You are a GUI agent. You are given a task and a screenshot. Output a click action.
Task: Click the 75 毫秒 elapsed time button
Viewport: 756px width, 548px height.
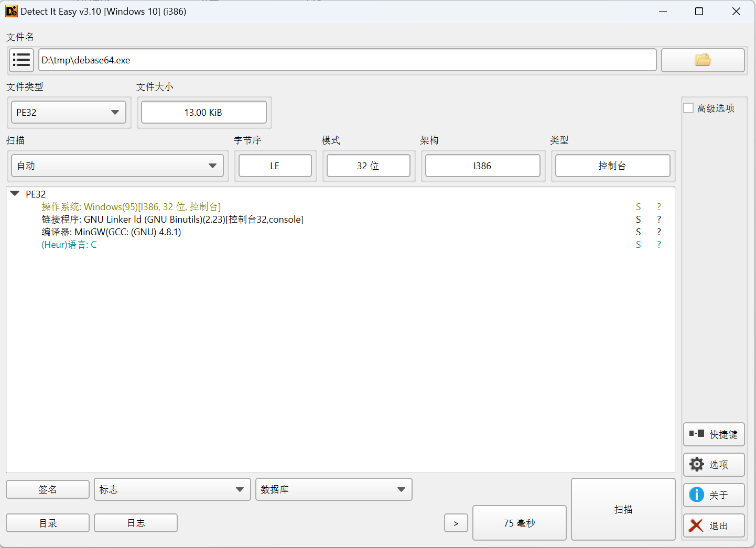520,523
